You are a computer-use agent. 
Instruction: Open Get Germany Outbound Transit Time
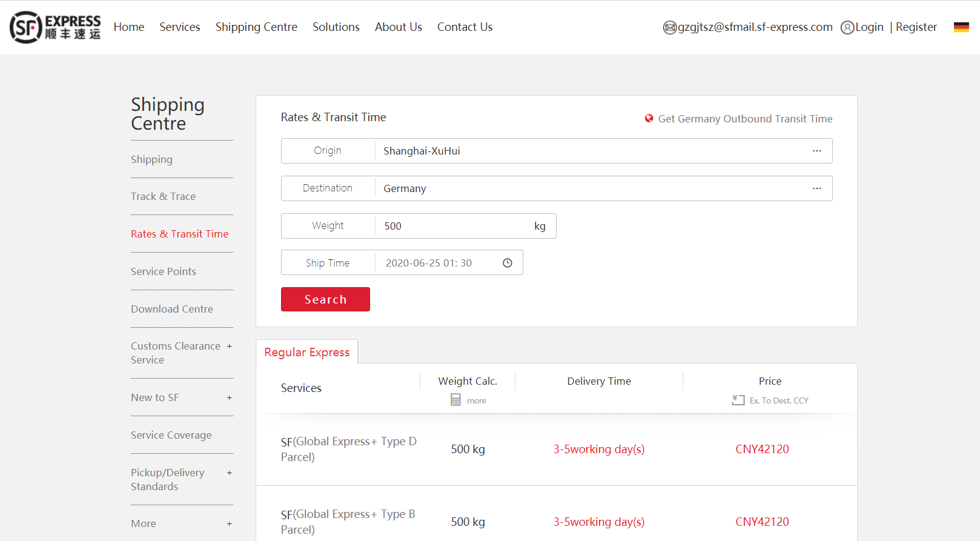tap(746, 119)
